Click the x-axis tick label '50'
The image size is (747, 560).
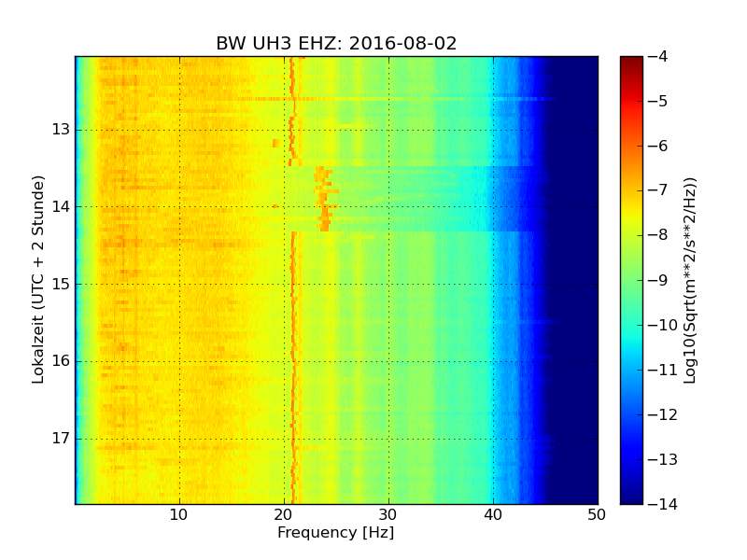tap(597, 515)
